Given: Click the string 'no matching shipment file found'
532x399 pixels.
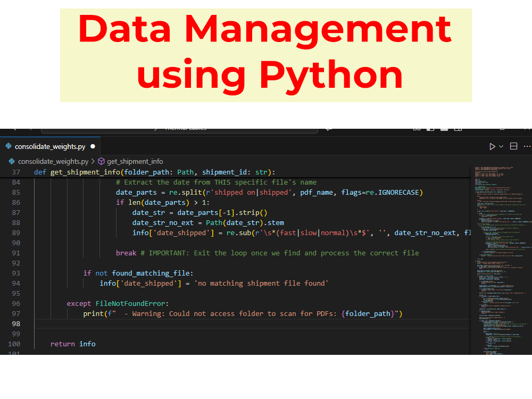Looking at the screenshot, I should (x=261, y=284).
